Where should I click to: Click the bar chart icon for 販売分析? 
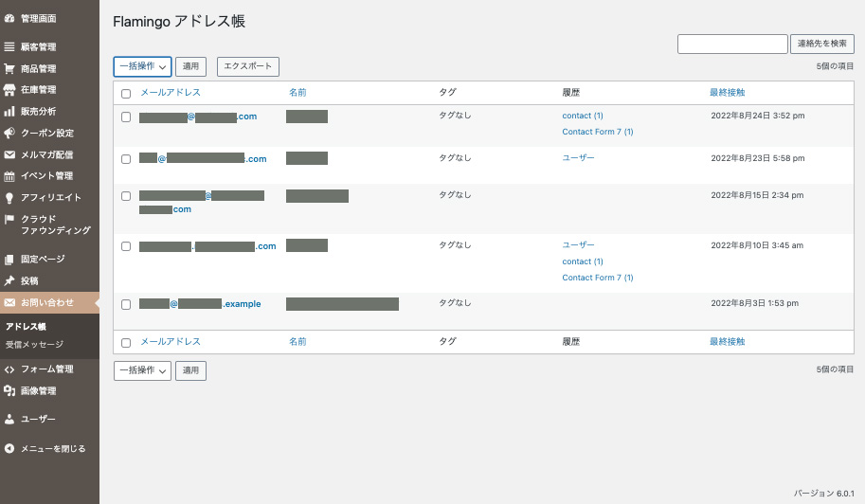9,112
